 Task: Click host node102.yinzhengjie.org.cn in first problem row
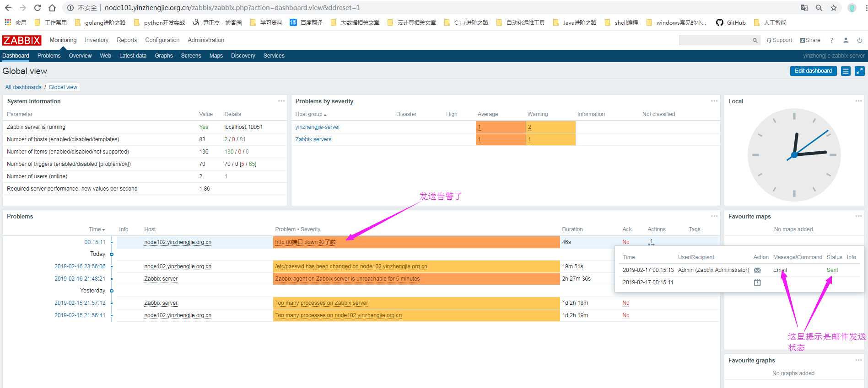178,242
